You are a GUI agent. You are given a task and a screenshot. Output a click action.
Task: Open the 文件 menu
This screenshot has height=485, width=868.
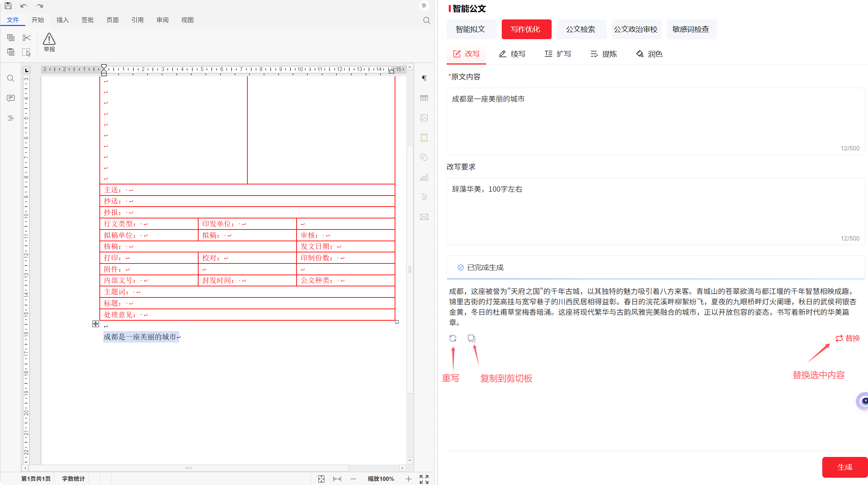(13, 20)
